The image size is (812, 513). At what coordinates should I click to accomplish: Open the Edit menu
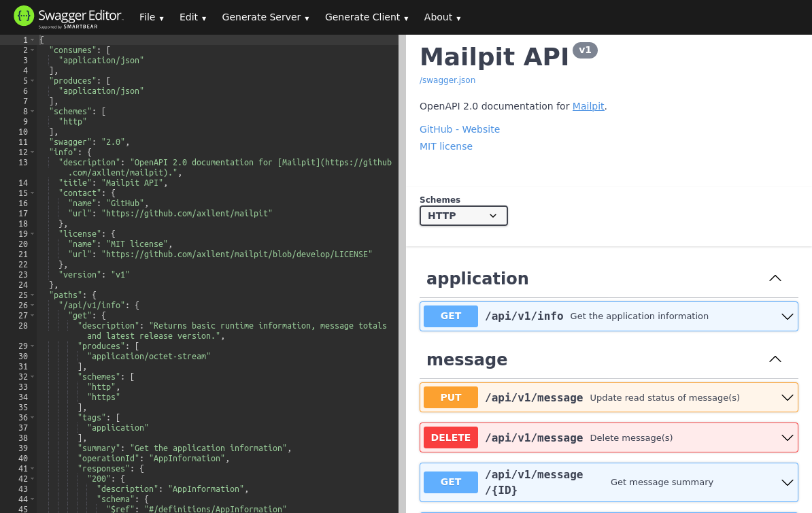(192, 17)
